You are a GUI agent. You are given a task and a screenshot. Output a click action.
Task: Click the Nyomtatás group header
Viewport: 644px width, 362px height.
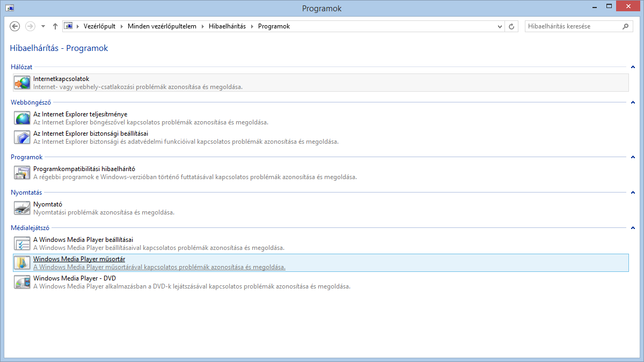(26, 193)
